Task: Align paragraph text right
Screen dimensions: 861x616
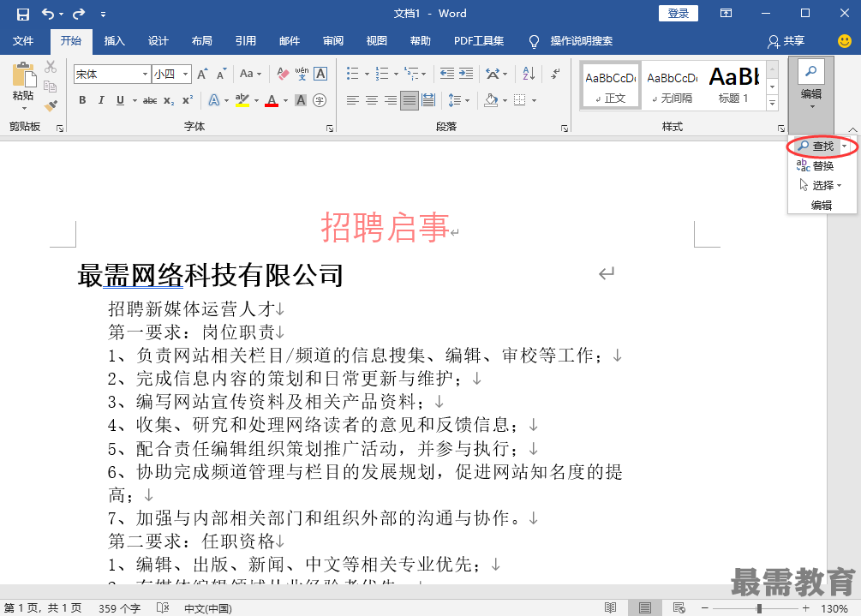Action: point(391,100)
